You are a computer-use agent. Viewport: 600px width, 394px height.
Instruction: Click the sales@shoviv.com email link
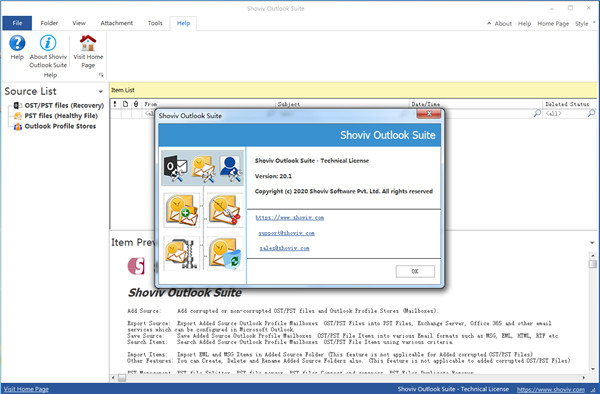pos(284,248)
